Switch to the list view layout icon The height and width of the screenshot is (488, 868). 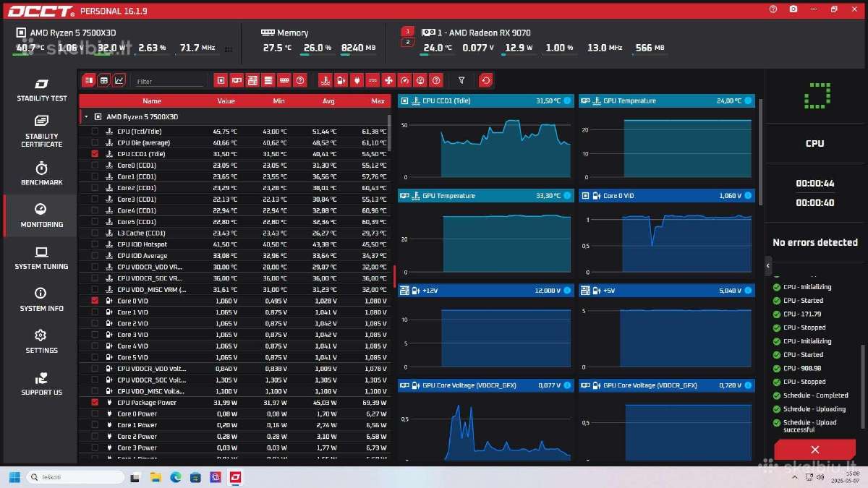click(88, 80)
